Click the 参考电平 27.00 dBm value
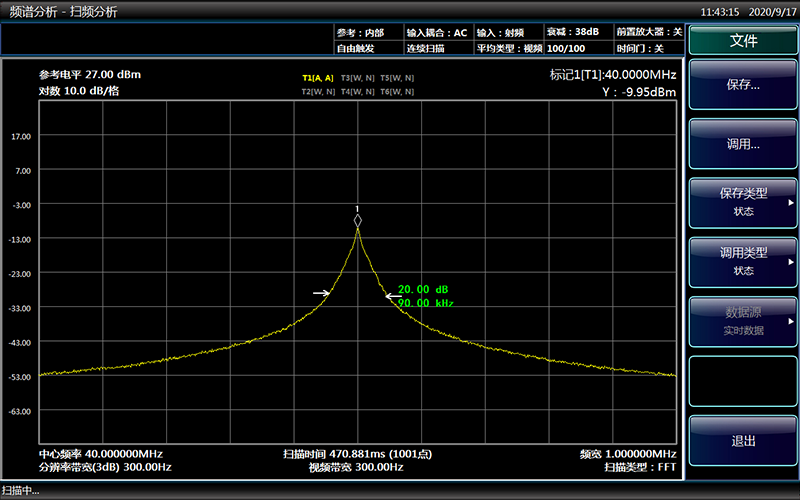Viewport: 800px width, 500px height. tap(90, 75)
